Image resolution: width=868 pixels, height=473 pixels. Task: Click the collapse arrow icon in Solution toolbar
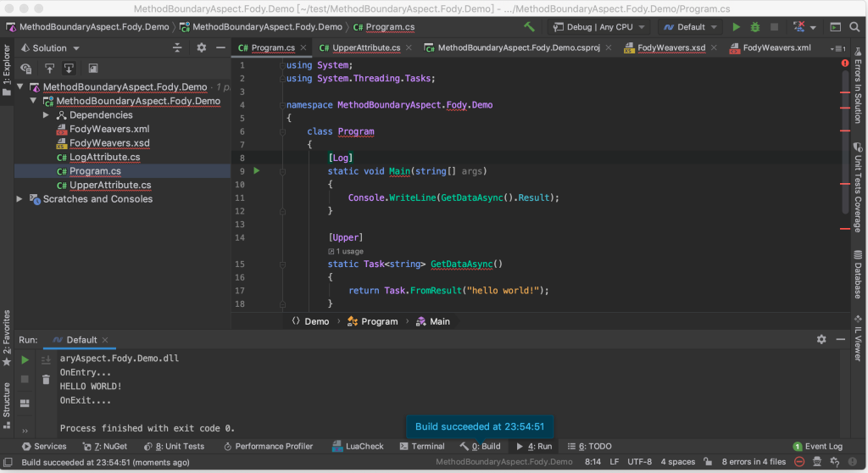pos(69,68)
